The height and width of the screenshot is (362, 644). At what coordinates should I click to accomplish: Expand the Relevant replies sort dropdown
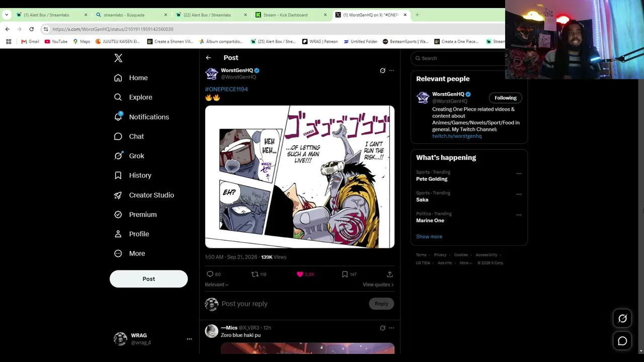pos(217,285)
